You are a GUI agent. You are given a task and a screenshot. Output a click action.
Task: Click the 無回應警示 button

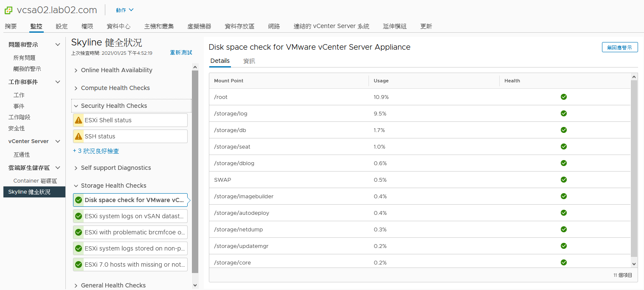tap(620, 47)
